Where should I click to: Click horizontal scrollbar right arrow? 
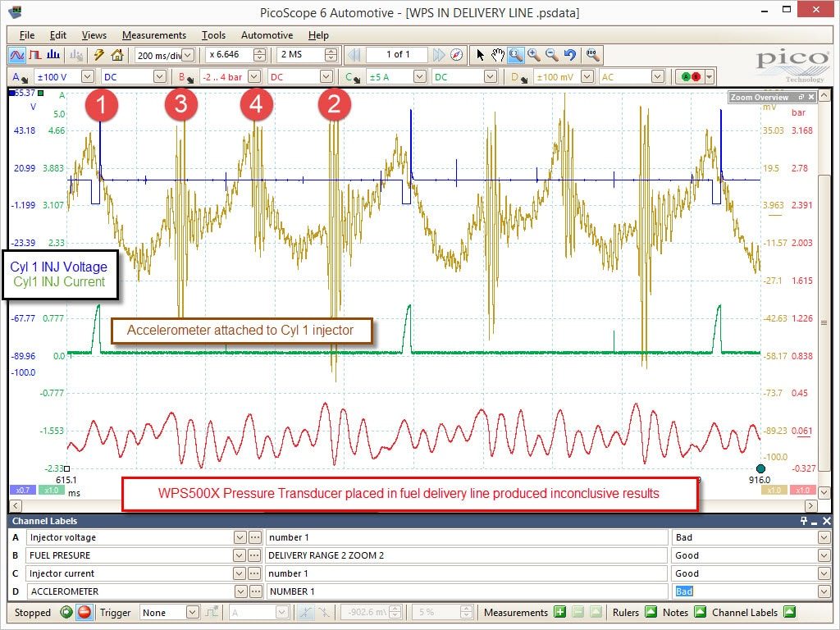pos(811,505)
